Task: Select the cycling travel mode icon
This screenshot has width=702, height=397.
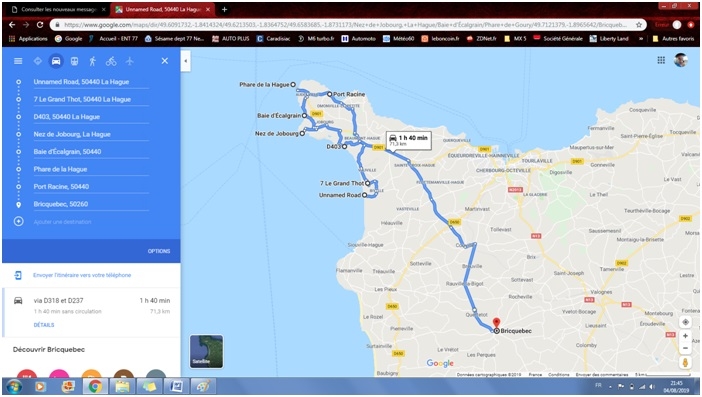Action: [111, 61]
